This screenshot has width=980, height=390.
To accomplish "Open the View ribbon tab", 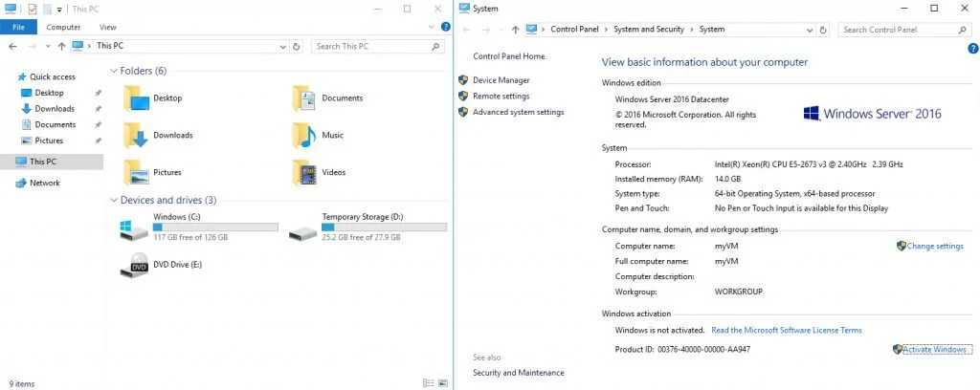I will tap(107, 27).
